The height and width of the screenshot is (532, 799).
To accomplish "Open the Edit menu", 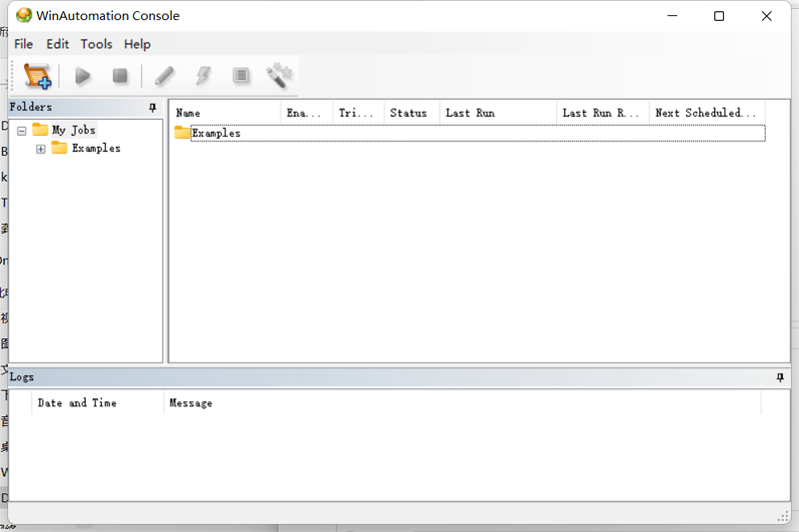I will 58,44.
